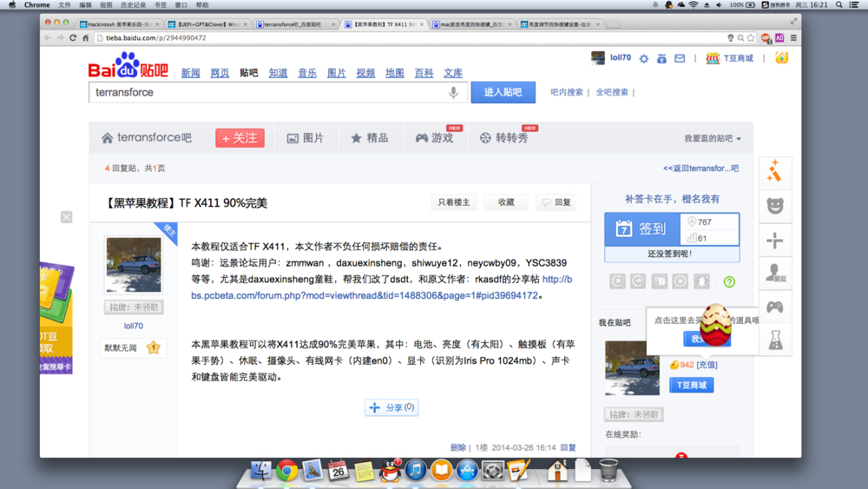868x489 pixels.
Task: Open the mail envelope icon
Action: coord(680,58)
